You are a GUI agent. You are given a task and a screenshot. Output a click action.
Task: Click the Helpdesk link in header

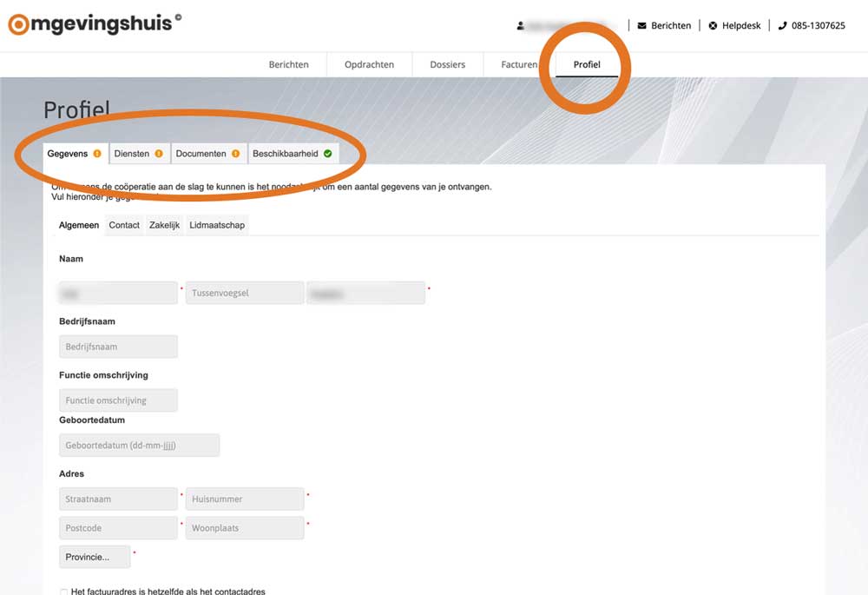click(740, 26)
